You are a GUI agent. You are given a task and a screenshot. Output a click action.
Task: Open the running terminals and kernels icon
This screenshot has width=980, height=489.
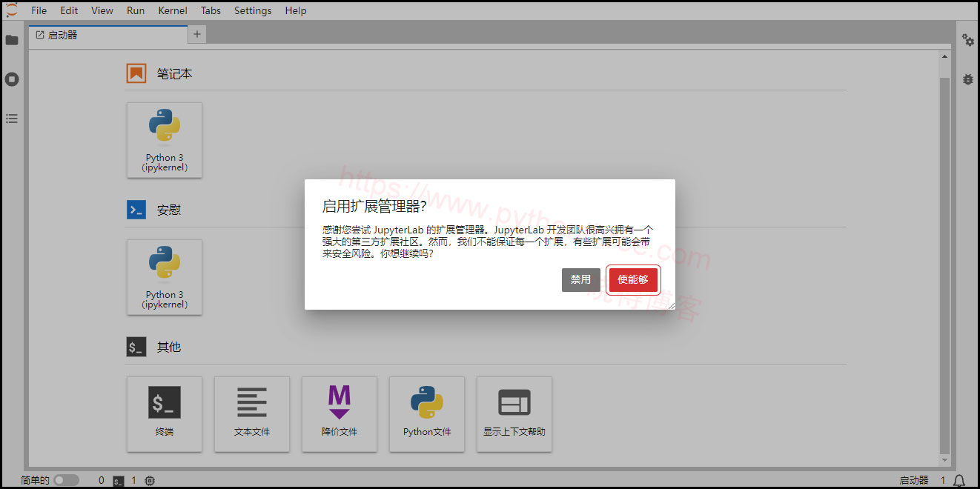(x=12, y=79)
